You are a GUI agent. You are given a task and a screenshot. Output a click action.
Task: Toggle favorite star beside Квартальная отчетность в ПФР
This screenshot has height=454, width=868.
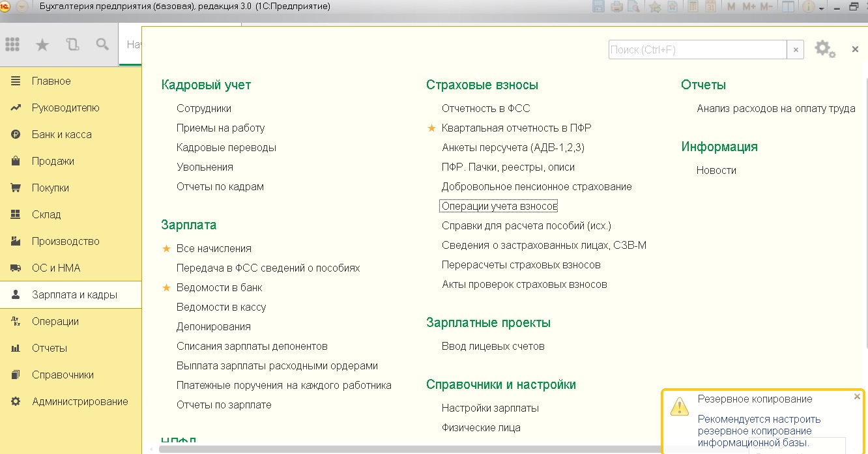[431, 128]
